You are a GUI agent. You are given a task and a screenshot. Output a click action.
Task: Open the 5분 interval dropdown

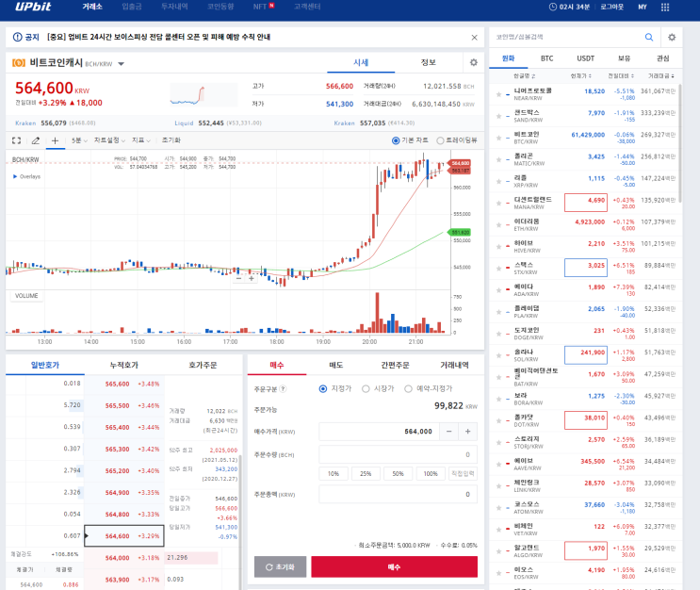point(79,140)
